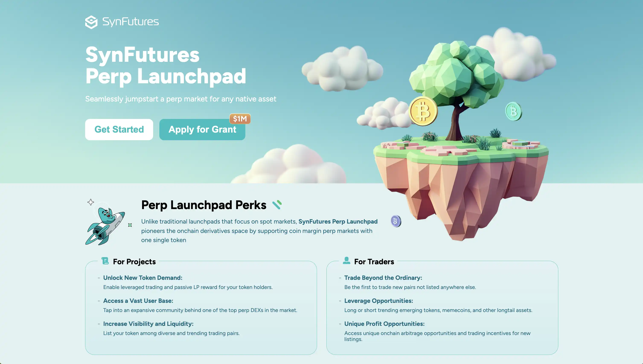Click the small purple Bitcoin coin
Image resolution: width=643 pixels, height=364 pixels.
pyautogui.click(x=396, y=221)
